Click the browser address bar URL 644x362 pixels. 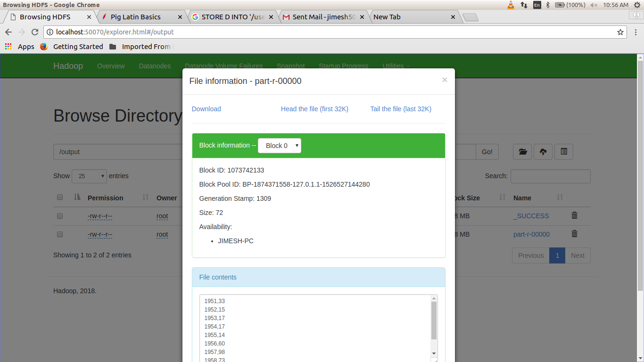click(x=115, y=32)
